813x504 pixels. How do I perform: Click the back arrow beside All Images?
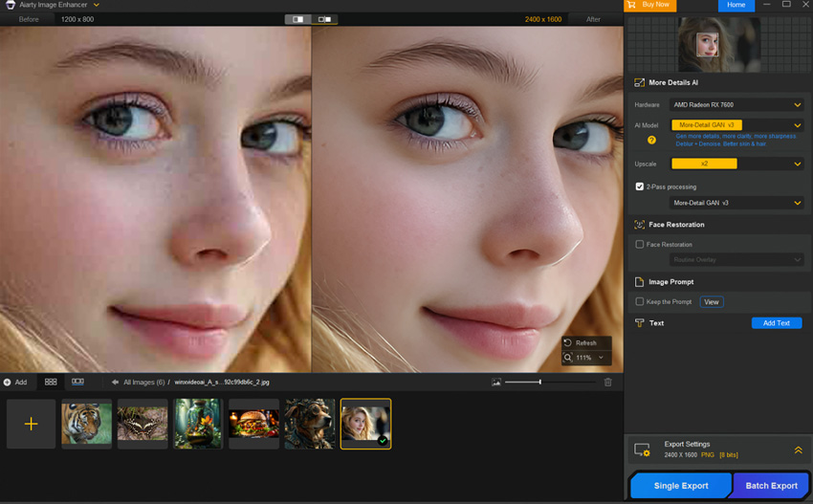pyautogui.click(x=115, y=382)
